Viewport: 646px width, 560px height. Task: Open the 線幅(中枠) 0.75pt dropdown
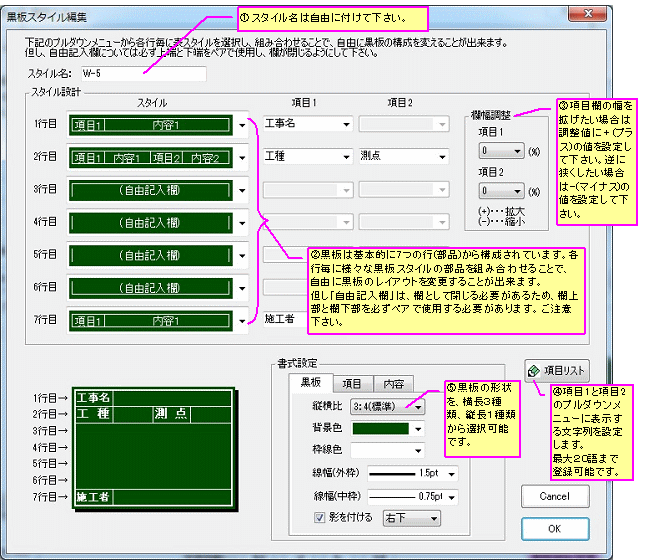412,497
